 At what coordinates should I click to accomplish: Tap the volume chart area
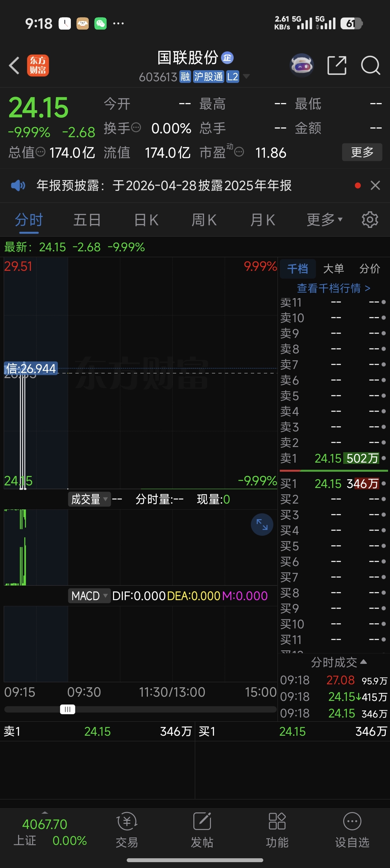coord(140,547)
